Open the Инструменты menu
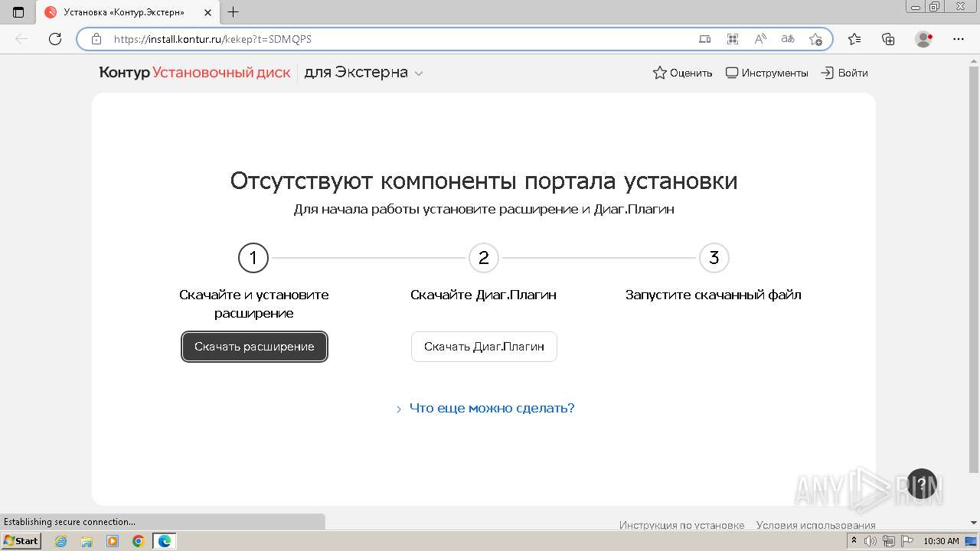This screenshot has height=551, width=980. 766,73
